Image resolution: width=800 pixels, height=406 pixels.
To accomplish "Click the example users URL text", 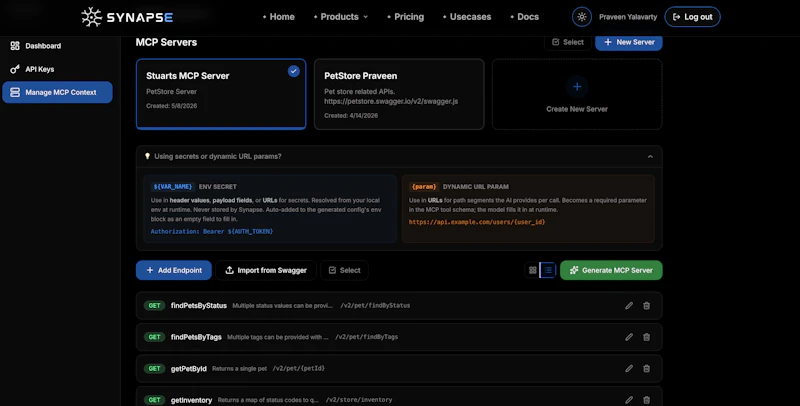I will pyautogui.click(x=477, y=222).
